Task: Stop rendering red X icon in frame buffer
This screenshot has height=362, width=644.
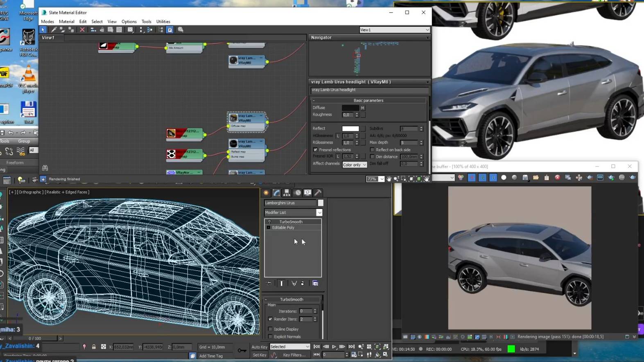Action: tap(557, 177)
